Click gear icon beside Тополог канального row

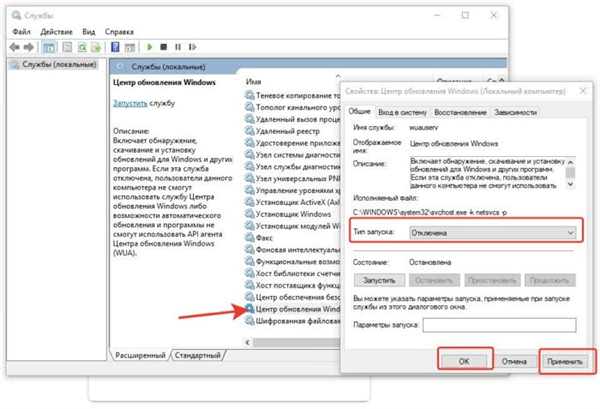pyautogui.click(x=249, y=107)
